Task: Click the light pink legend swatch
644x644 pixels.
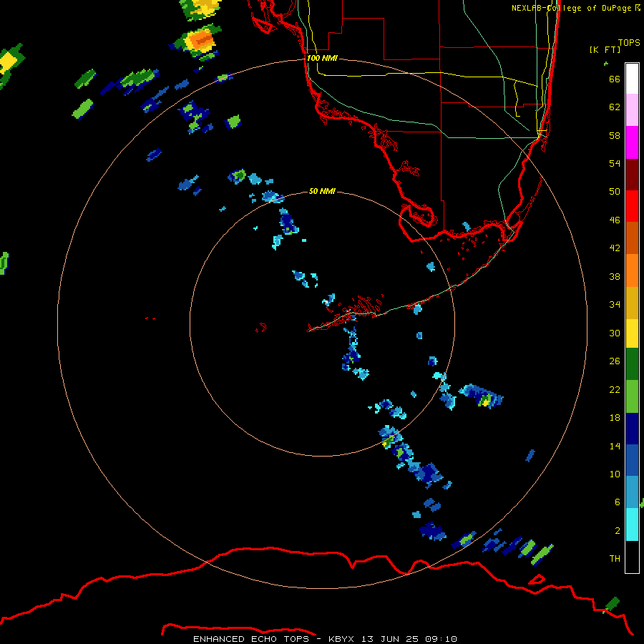Action: click(632, 110)
